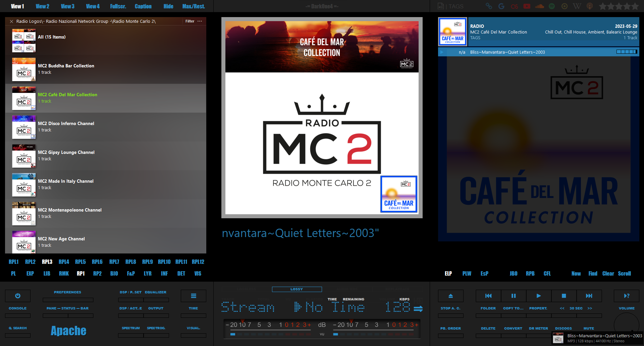The image size is (644, 346).
Task: Set rating with the fifth star
Action: tap(635, 6)
